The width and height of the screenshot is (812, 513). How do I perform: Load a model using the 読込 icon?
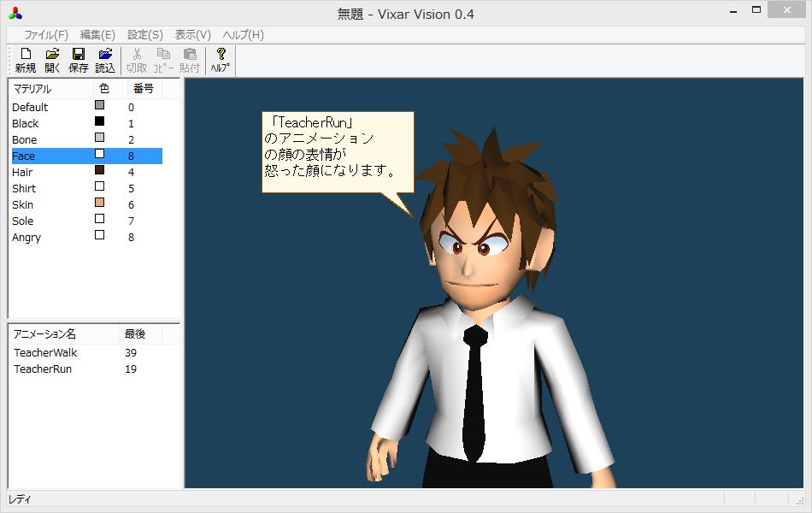[104, 58]
